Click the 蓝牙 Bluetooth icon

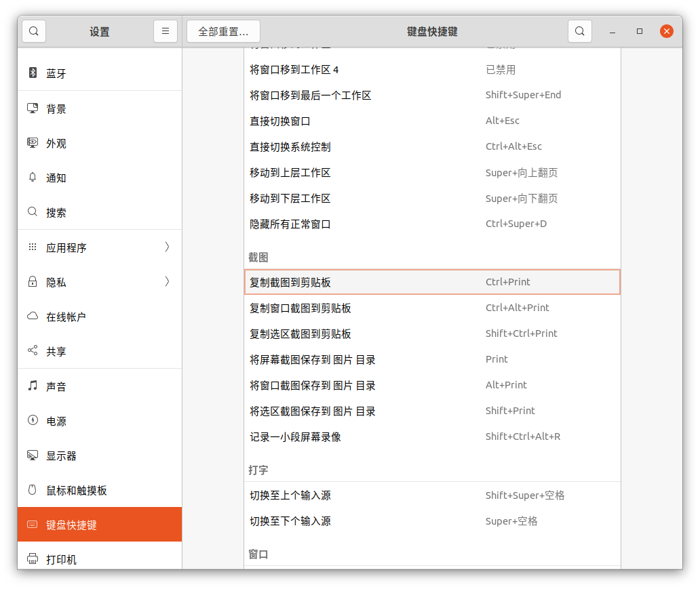click(x=33, y=73)
